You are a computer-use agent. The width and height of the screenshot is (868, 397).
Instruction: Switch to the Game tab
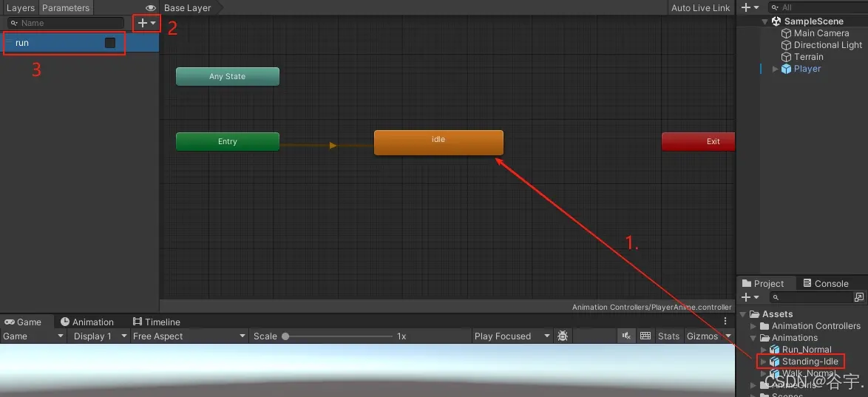pos(23,322)
